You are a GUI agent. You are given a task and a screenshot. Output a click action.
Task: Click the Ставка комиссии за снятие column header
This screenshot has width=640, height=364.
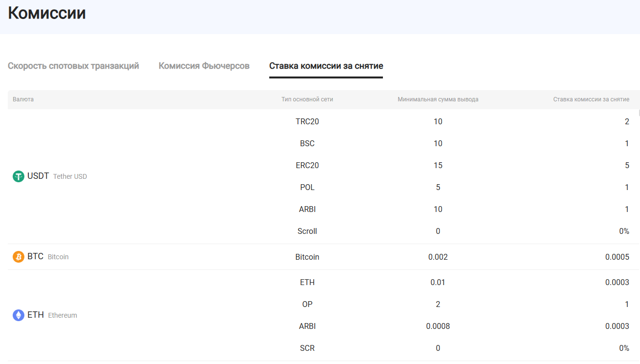591,99
